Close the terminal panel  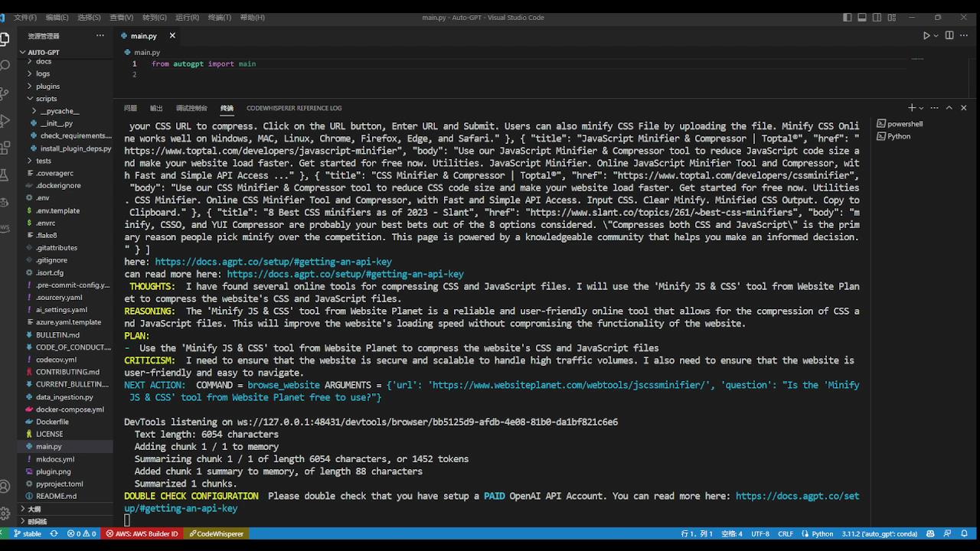964,108
